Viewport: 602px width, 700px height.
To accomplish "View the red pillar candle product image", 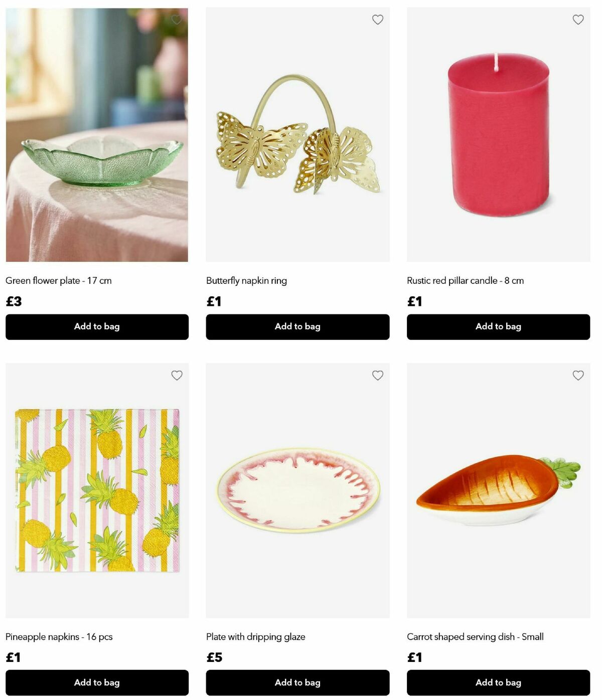I will click(x=498, y=134).
